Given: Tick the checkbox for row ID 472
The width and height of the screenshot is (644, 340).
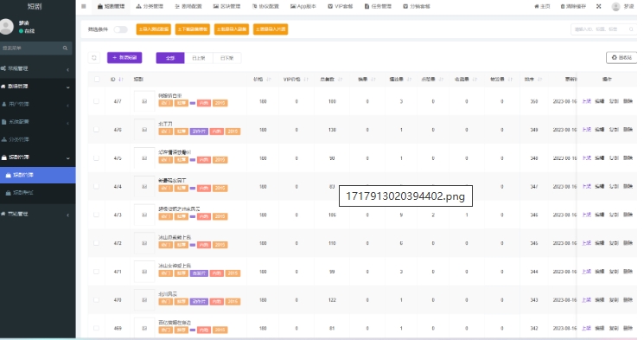Looking at the screenshot, I should [x=96, y=243].
